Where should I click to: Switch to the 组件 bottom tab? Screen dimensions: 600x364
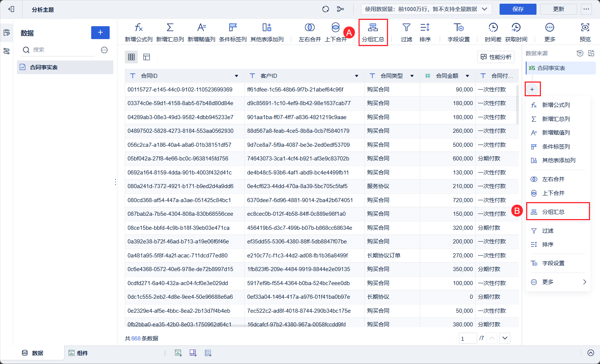point(78,353)
